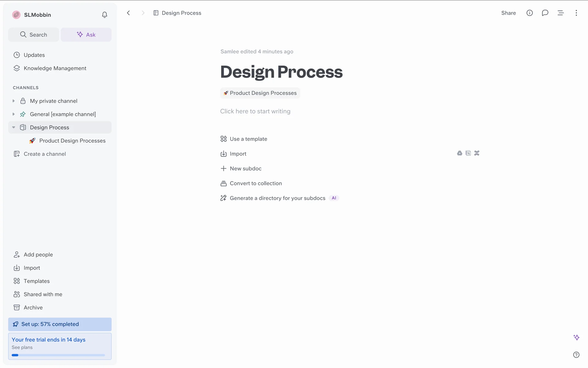Collapse the Design Process channel

[13, 127]
